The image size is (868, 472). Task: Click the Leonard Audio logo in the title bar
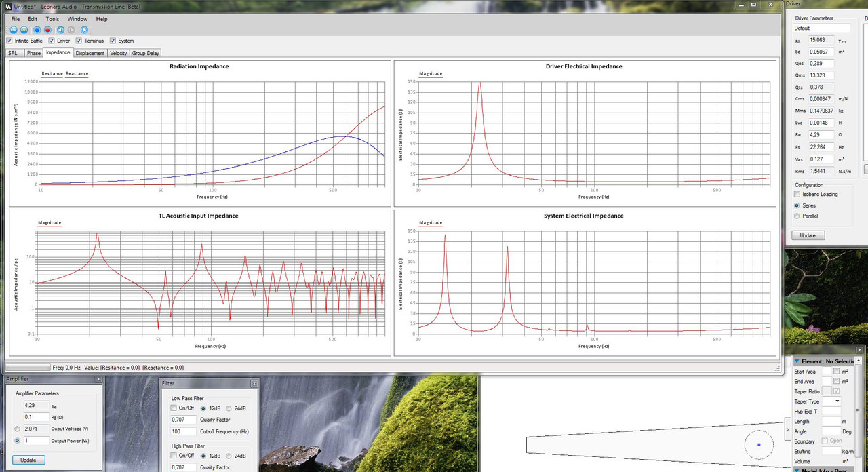pyautogui.click(x=8, y=5)
